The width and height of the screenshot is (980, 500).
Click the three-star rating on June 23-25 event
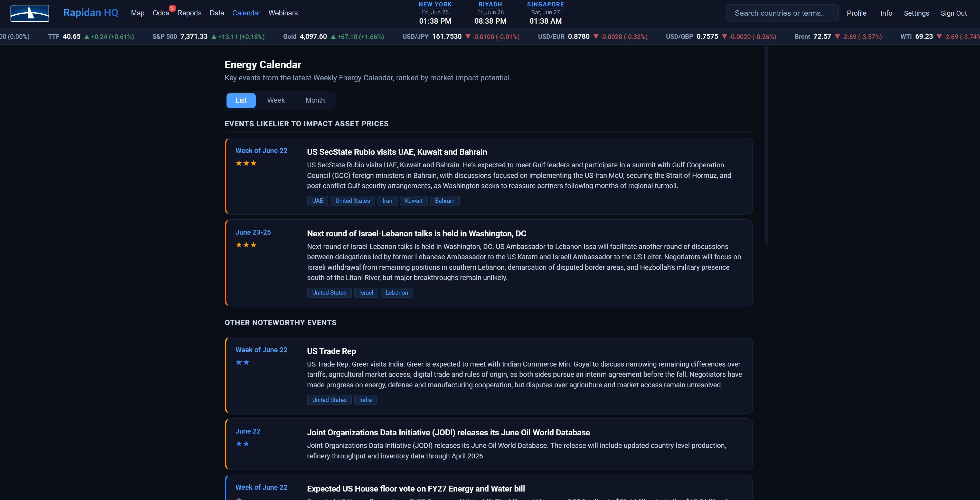coord(246,245)
